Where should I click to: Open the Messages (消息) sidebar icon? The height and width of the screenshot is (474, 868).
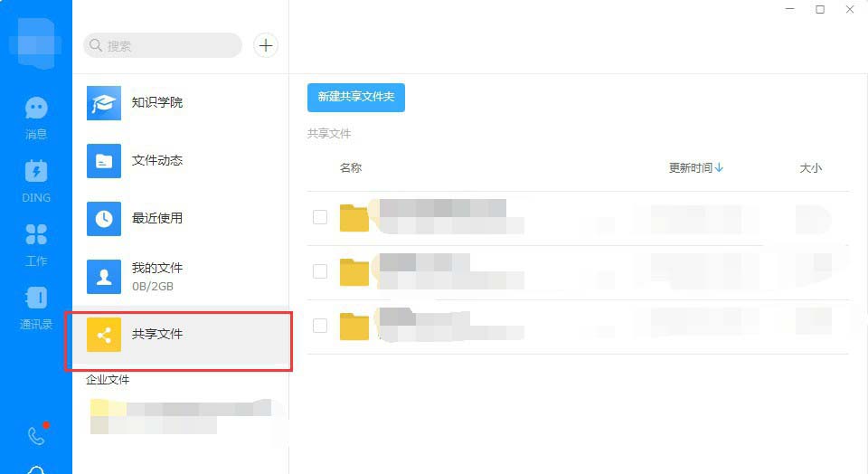coord(36,110)
